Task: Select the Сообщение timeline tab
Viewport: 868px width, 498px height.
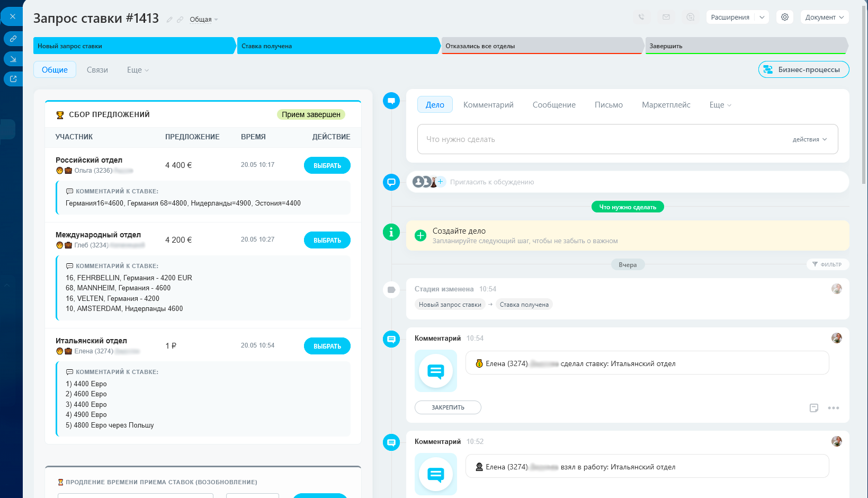Action: 554,105
